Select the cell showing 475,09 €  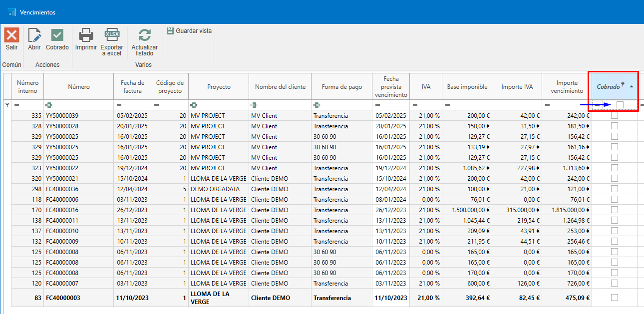coord(567,298)
